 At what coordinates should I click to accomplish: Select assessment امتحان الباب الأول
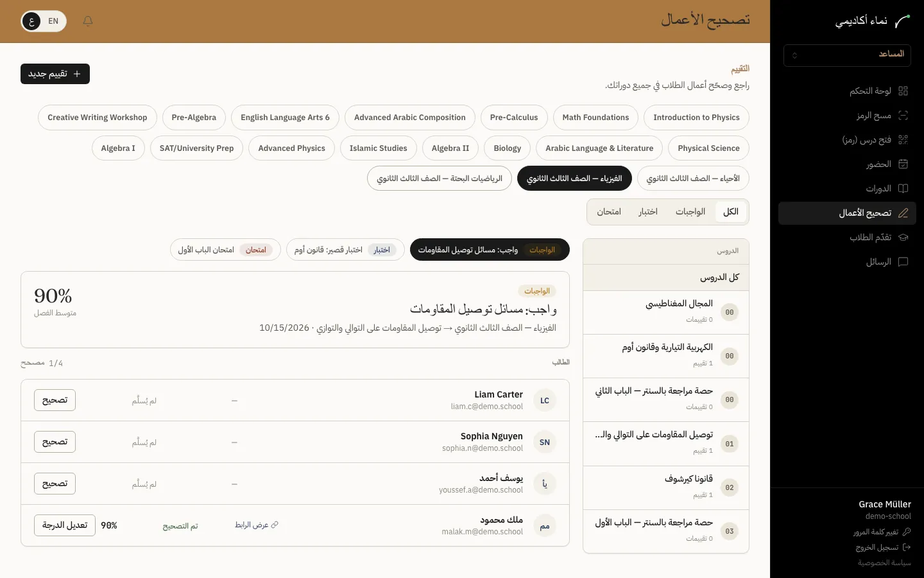pos(225,250)
